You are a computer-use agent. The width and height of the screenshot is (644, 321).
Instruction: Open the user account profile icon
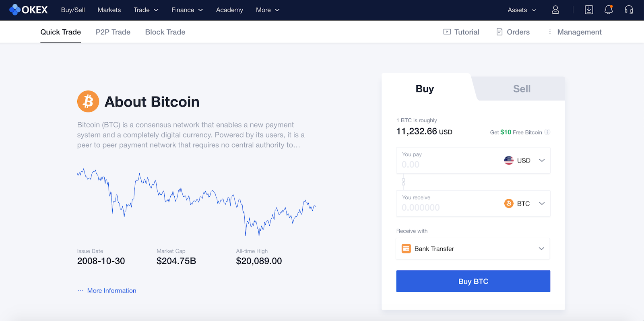(x=555, y=10)
